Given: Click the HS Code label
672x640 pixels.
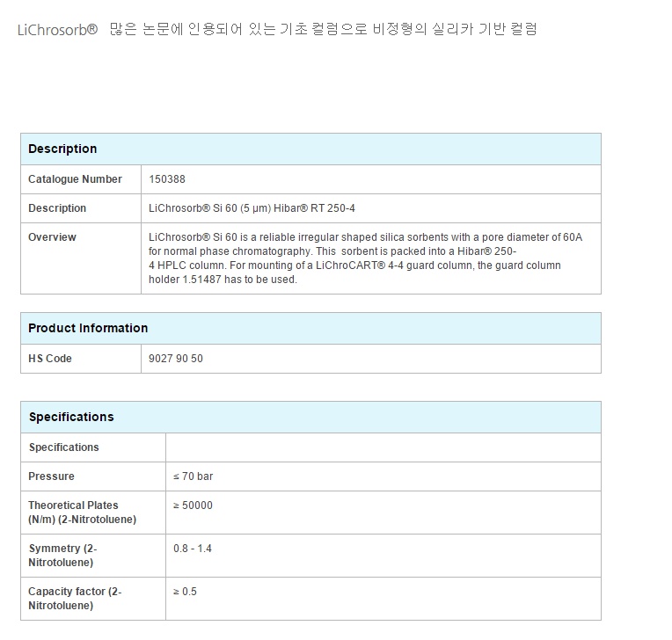Looking at the screenshot, I should click(x=50, y=359).
